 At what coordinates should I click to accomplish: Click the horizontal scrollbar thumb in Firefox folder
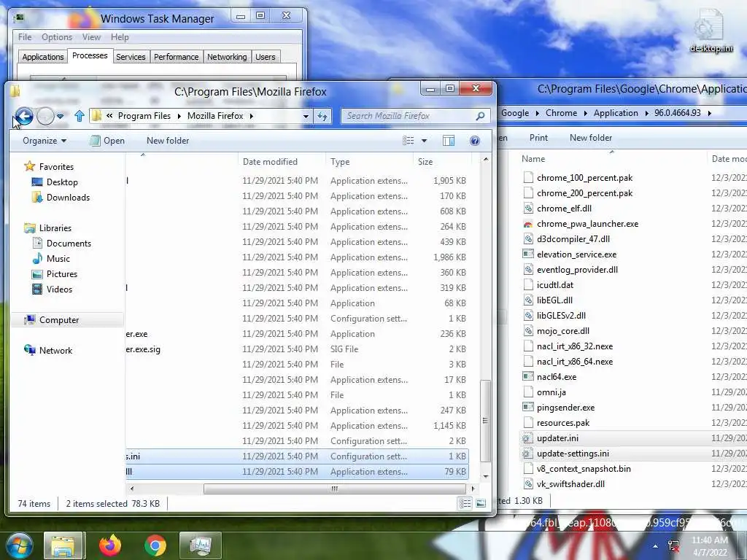334,489
